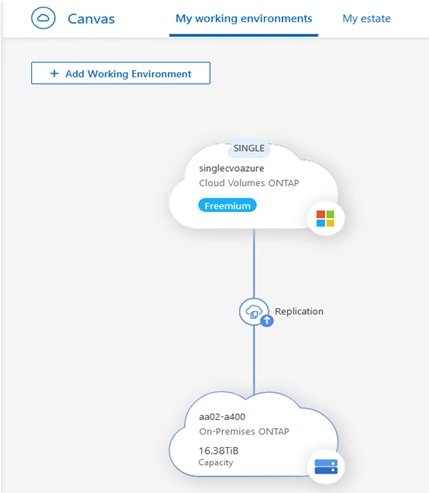The height and width of the screenshot is (493, 429).
Task: Click the Replication label text
Action: [299, 311]
